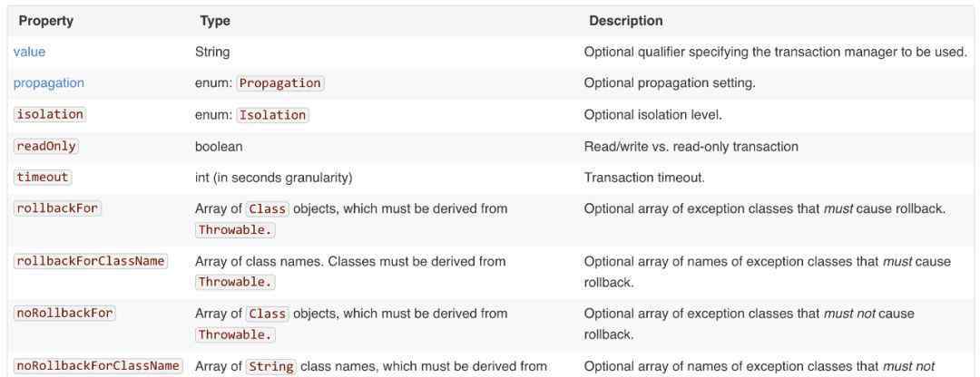Viewport: 980px width, 377px height.
Task: Click the noRollbackFor property code label
Action: click(65, 314)
